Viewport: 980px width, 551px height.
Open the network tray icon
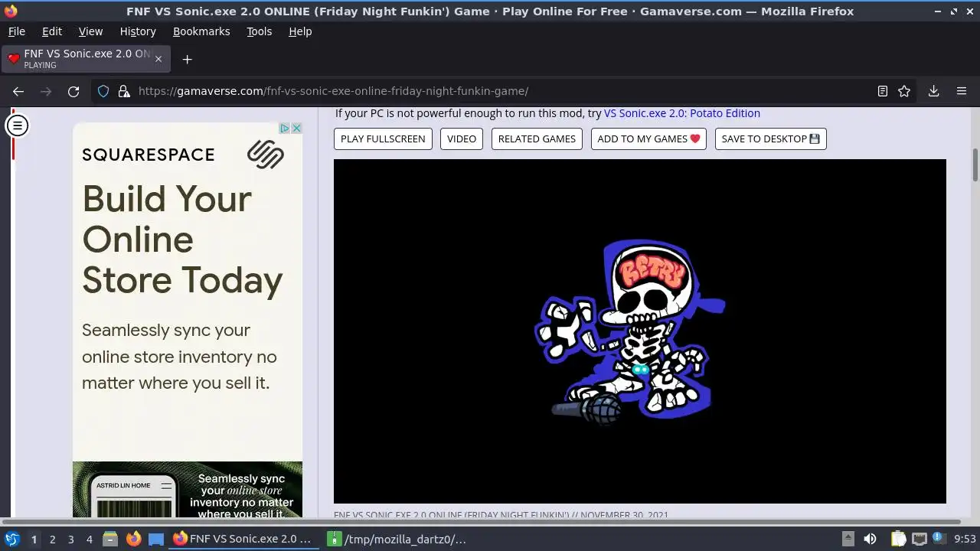coord(920,539)
